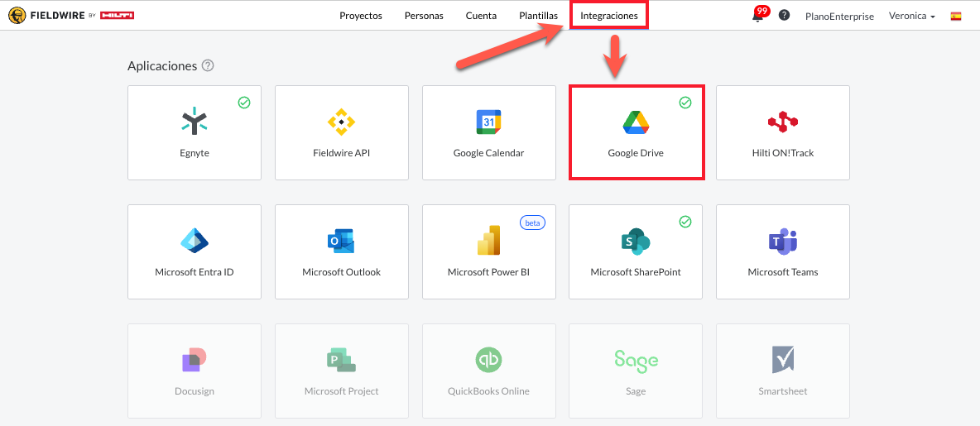The image size is (980, 426).
Task: Click the Docusign label
Action: pos(195,391)
